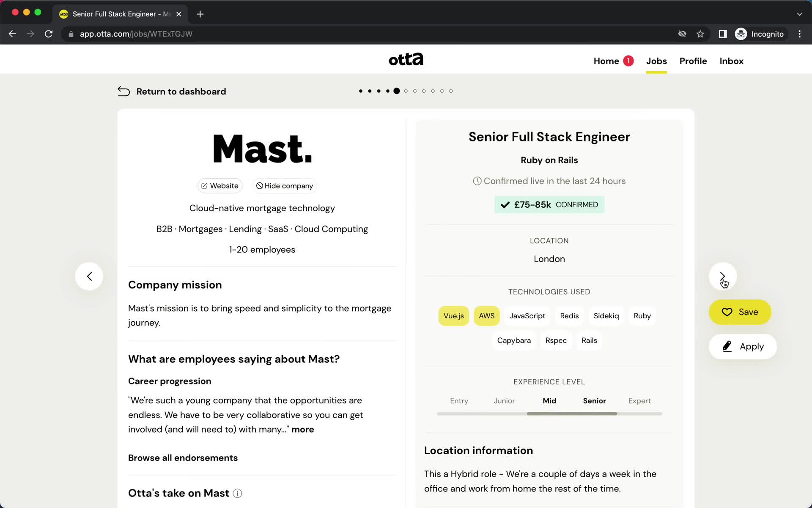Click the Expert experience level label
Screen dimensions: 812x508
pos(639,400)
